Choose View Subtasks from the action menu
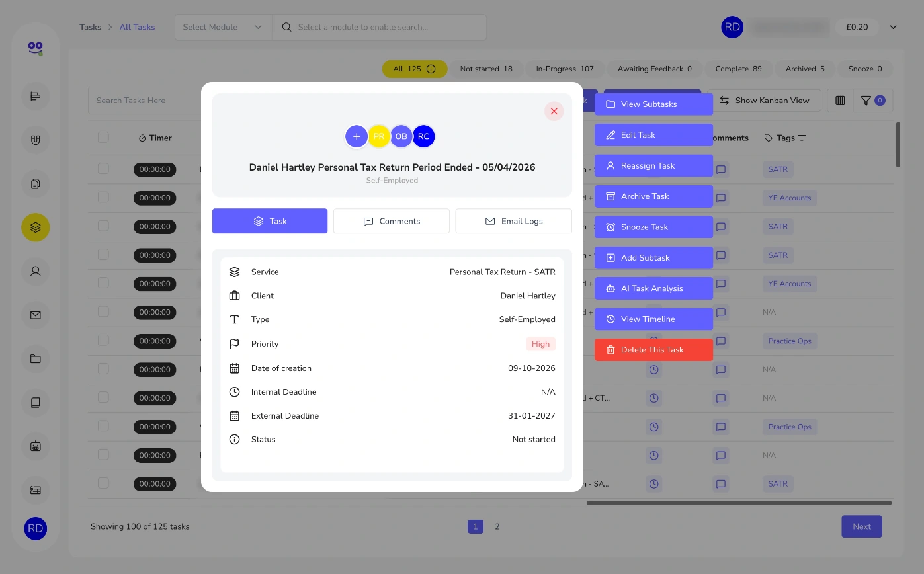 tap(653, 104)
